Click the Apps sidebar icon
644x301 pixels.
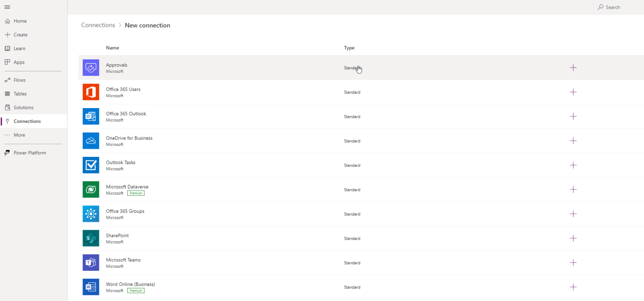pyautogui.click(x=7, y=62)
